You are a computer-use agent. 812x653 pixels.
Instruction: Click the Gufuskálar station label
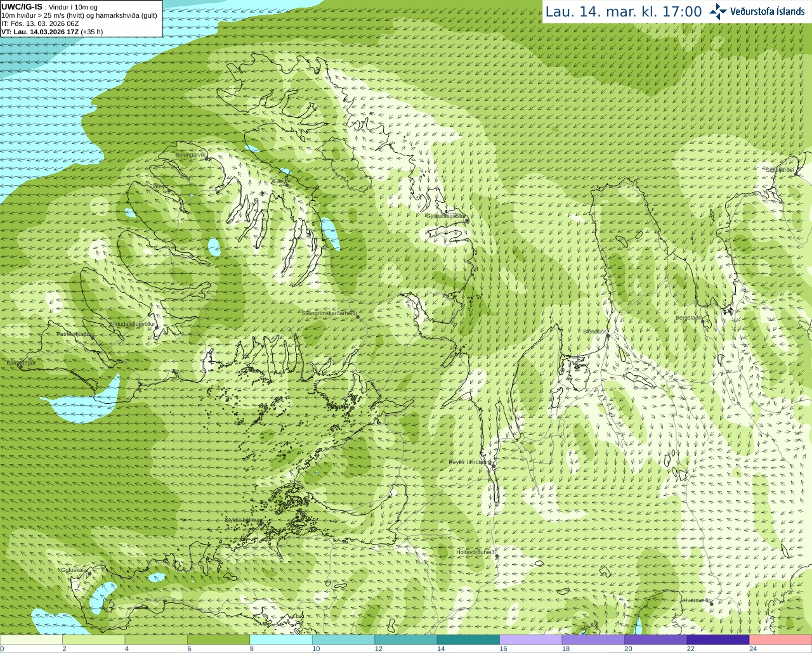(74, 570)
